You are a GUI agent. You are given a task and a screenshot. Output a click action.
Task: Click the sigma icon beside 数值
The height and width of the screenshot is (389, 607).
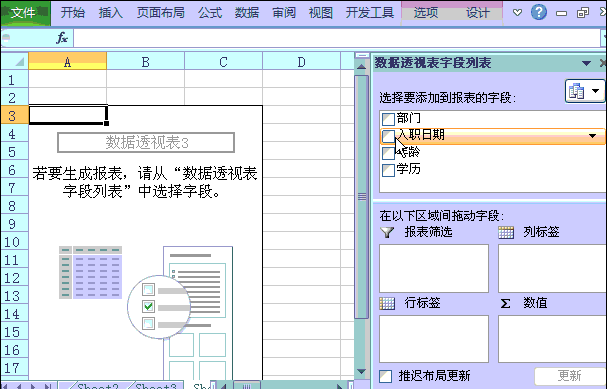506,303
